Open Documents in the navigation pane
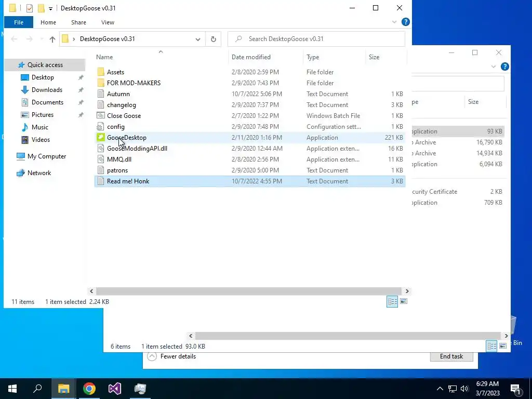 (47, 102)
